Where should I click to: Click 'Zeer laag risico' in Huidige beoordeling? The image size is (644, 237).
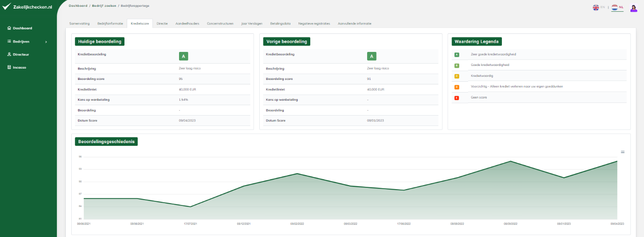190,69
